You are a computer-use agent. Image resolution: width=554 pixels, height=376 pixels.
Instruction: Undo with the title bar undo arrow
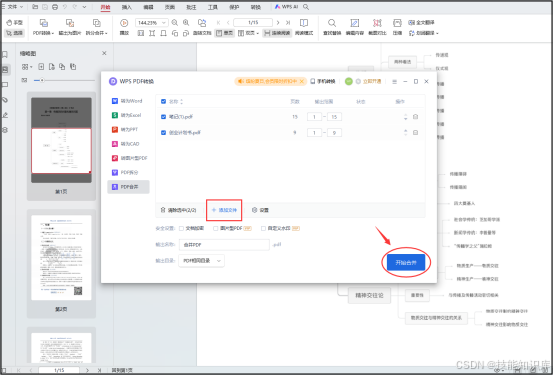(65, 7)
